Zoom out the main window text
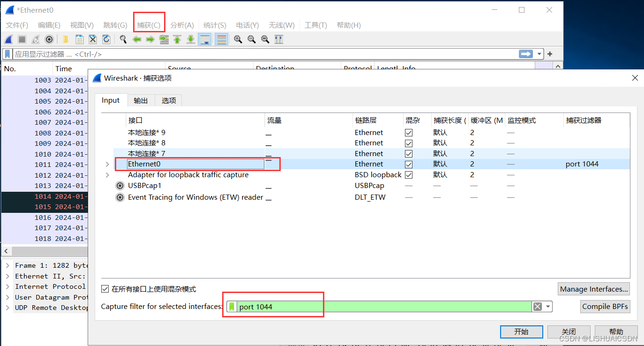644x346 pixels. point(252,39)
